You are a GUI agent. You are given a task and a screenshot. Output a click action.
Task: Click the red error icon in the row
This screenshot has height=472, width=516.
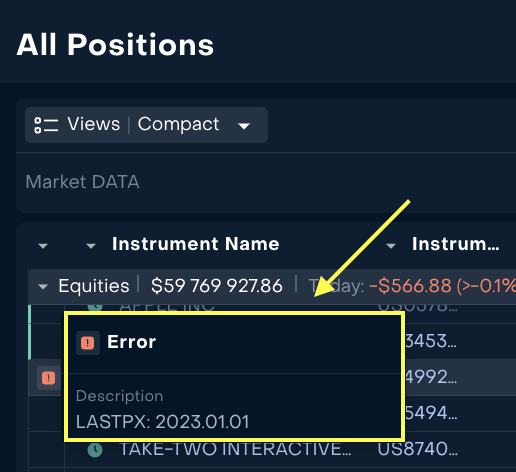[x=48, y=378]
